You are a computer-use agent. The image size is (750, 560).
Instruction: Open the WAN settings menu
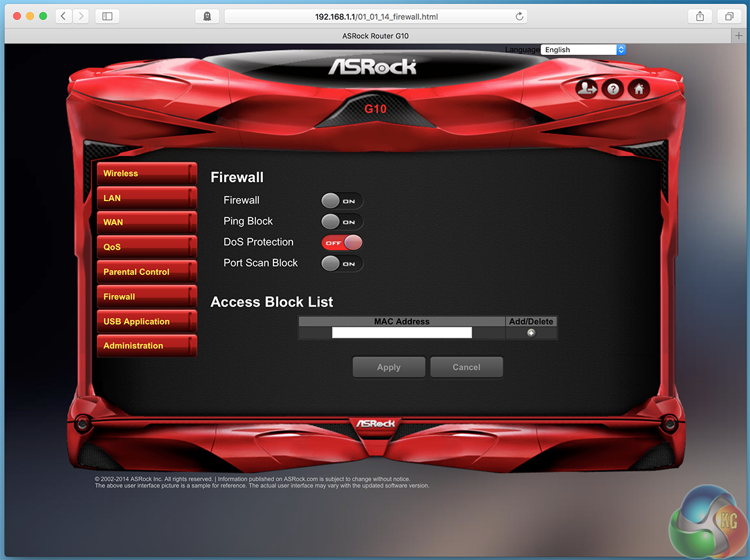146,223
